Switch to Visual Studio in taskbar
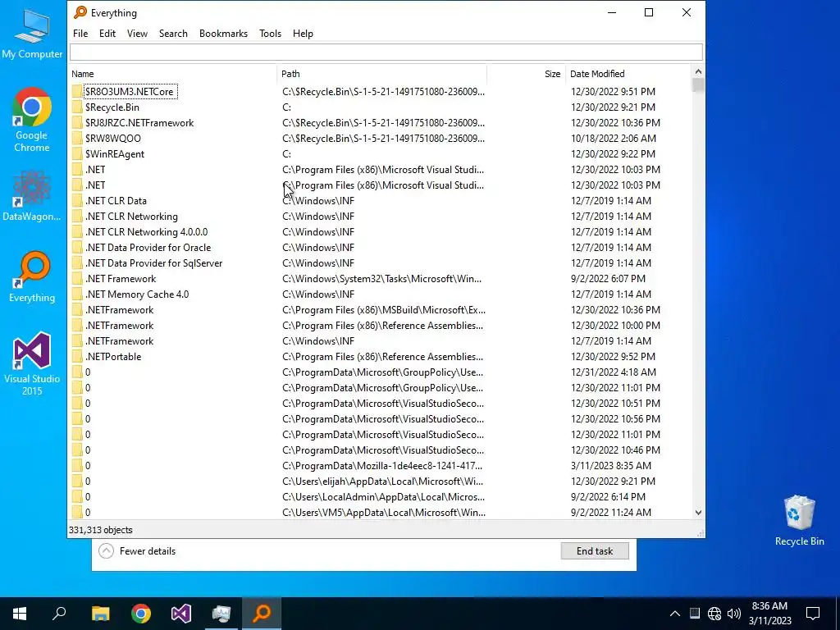This screenshot has width=840, height=630. coord(181,614)
